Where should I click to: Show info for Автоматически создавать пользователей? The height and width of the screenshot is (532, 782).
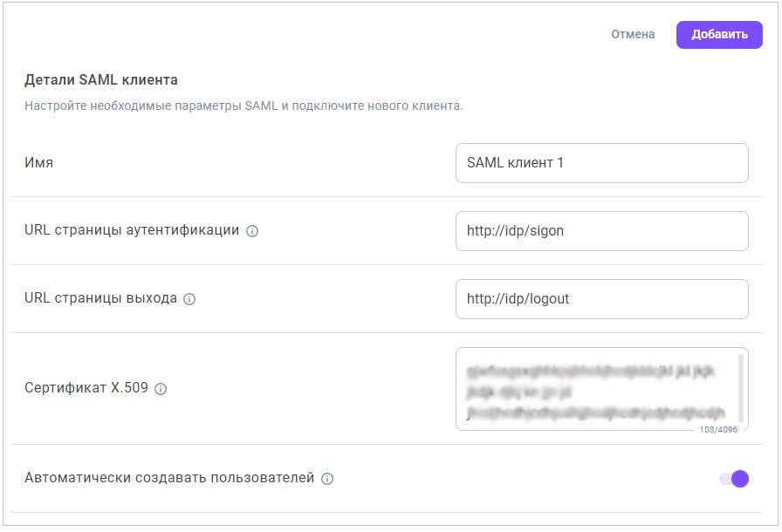(327, 479)
